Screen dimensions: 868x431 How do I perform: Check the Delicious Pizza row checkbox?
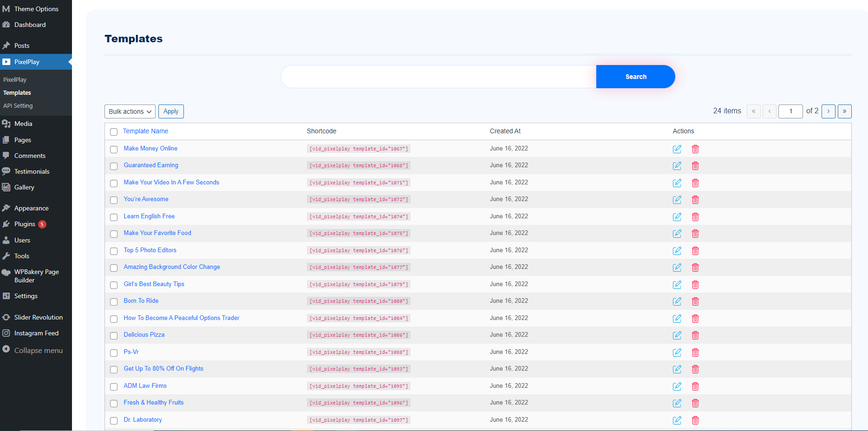click(x=114, y=336)
